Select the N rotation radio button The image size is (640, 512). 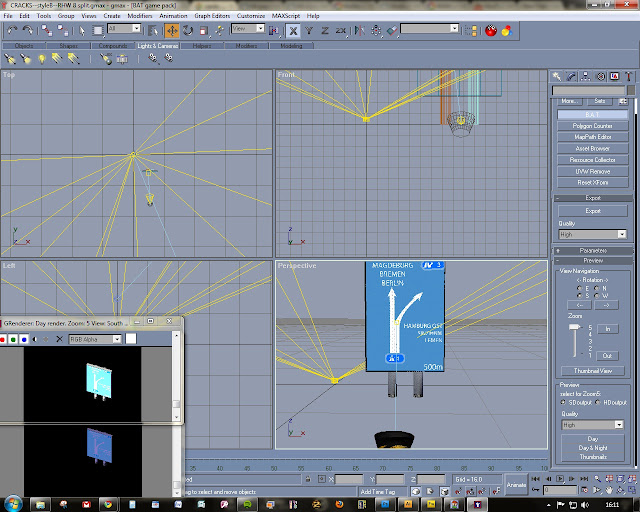(597, 288)
